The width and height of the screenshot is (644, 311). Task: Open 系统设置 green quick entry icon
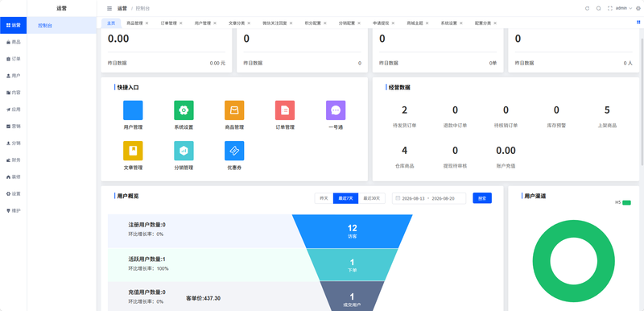pyautogui.click(x=184, y=110)
